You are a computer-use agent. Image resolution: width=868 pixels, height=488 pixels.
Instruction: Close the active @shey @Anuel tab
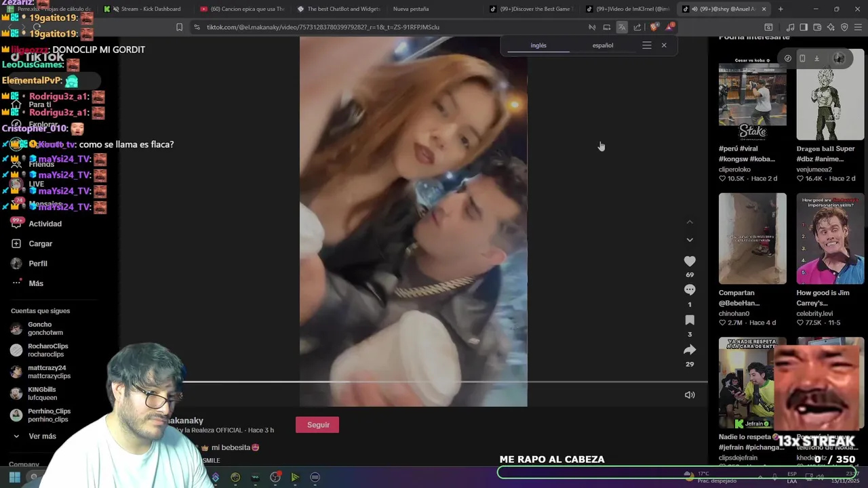click(x=764, y=9)
